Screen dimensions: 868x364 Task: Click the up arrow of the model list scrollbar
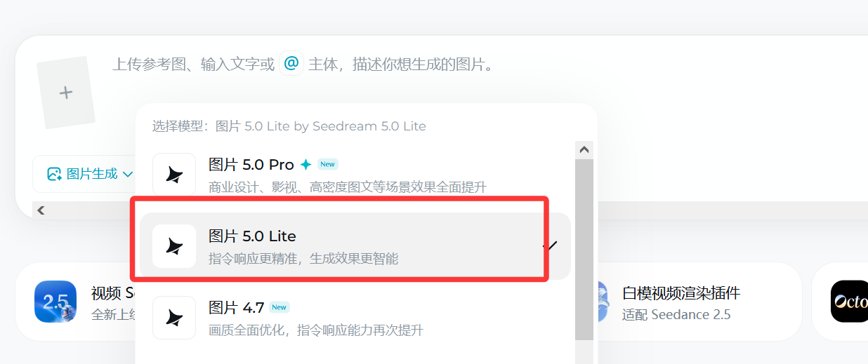pyautogui.click(x=584, y=150)
